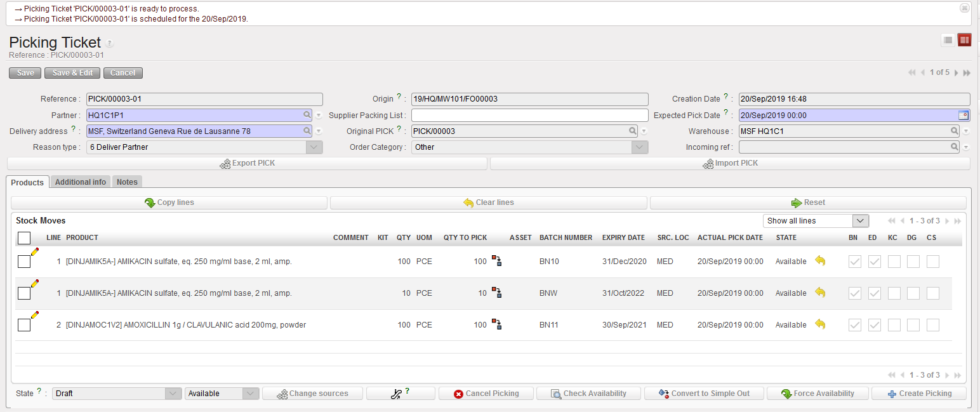Open calendar picker for Expected Pick Date
980x412 pixels.
tap(963, 116)
